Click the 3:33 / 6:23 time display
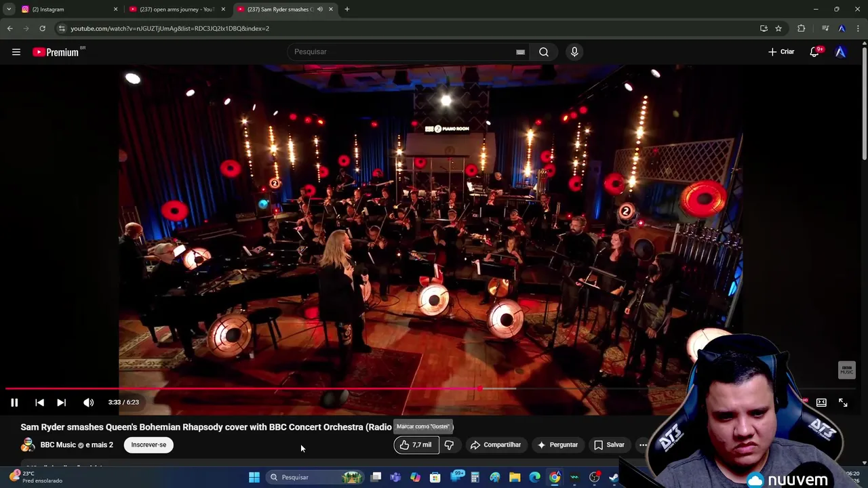Image resolution: width=868 pixels, height=488 pixels. [123, 403]
